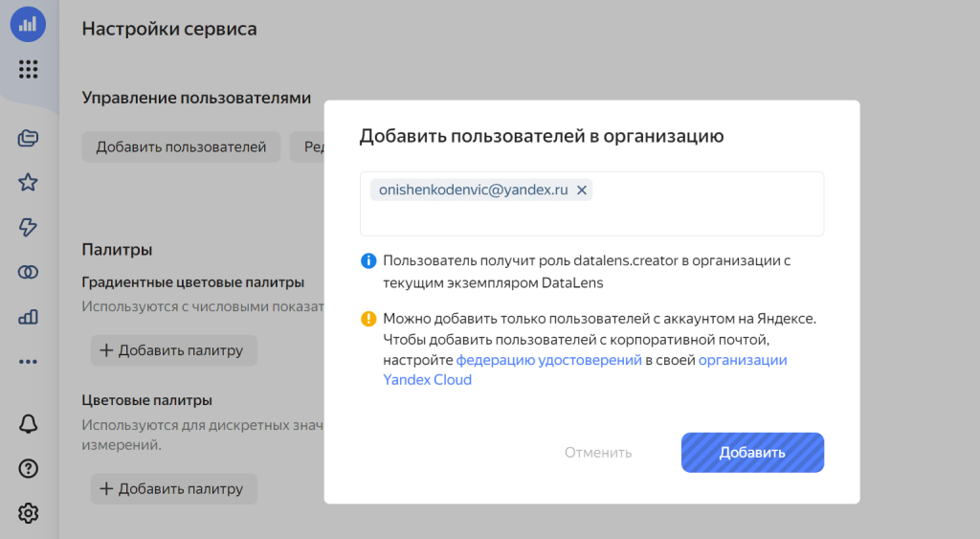Open the all services grid menu
Screen dimensions: 980x539
[28, 69]
